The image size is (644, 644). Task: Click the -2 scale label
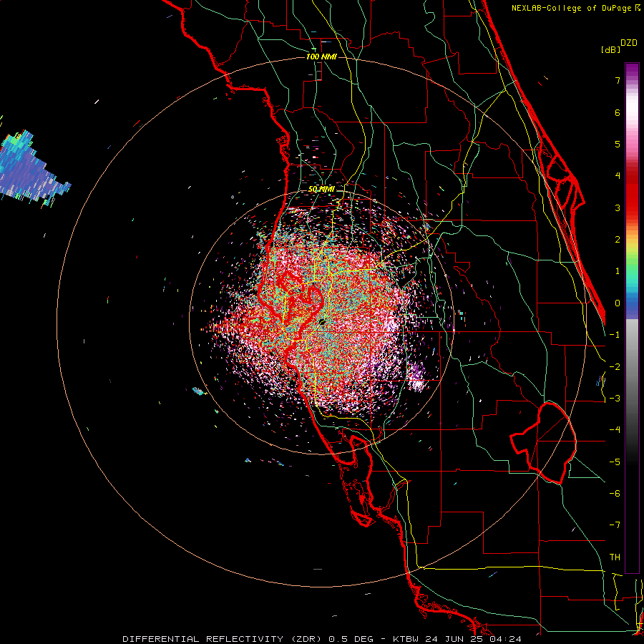615,367
